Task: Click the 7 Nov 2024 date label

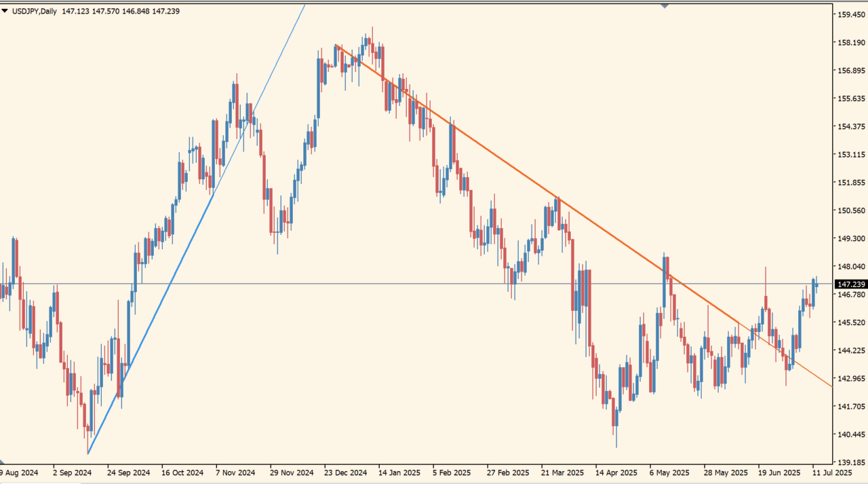Action: (x=235, y=472)
